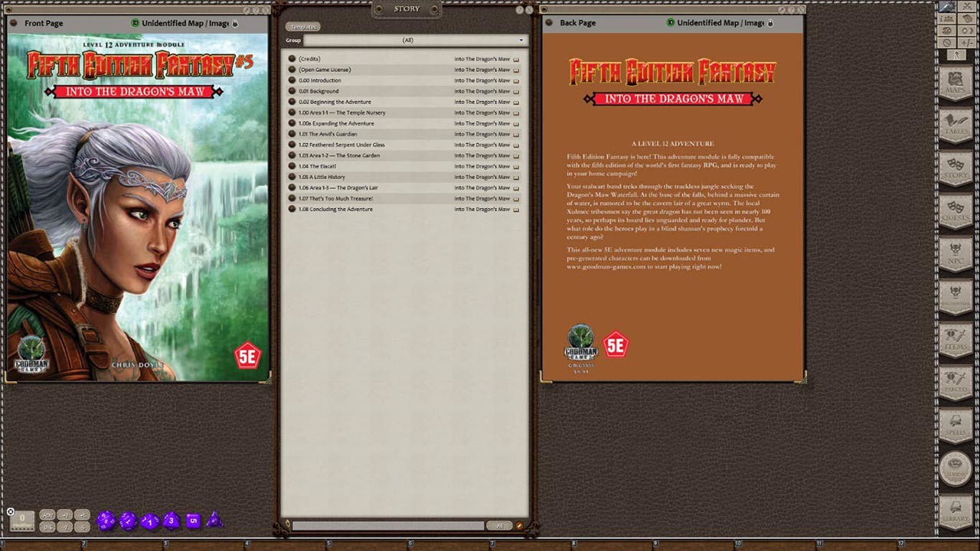Open the Quests sidebar panel
The image size is (980, 551).
click(x=955, y=210)
